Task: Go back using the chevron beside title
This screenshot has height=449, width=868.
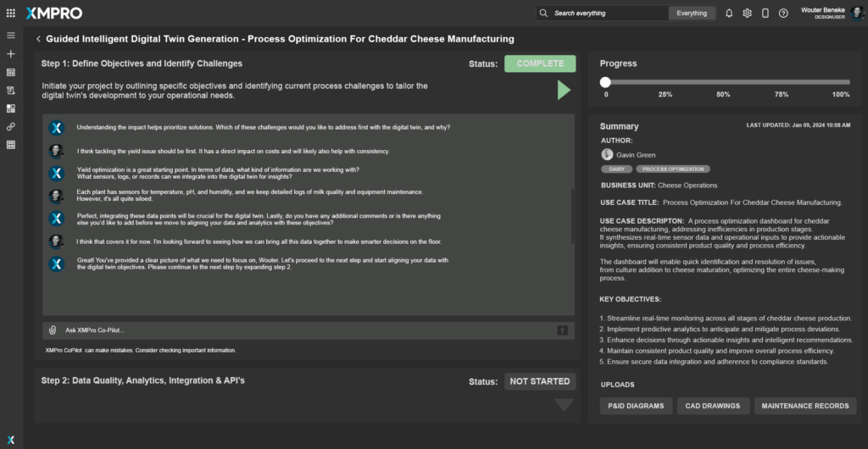Action: [38, 39]
